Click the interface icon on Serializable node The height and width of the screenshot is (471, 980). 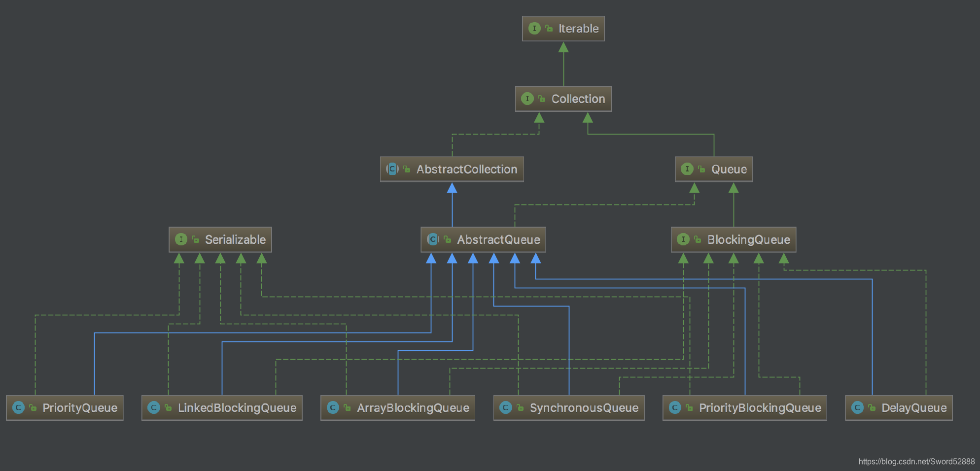(181, 239)
